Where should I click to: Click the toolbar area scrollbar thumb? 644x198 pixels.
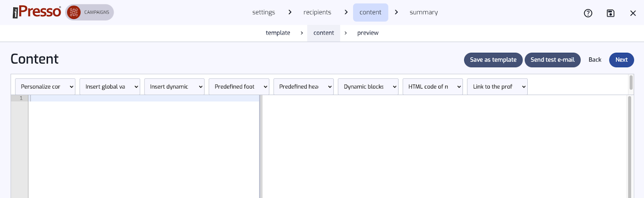coord(631,83)
